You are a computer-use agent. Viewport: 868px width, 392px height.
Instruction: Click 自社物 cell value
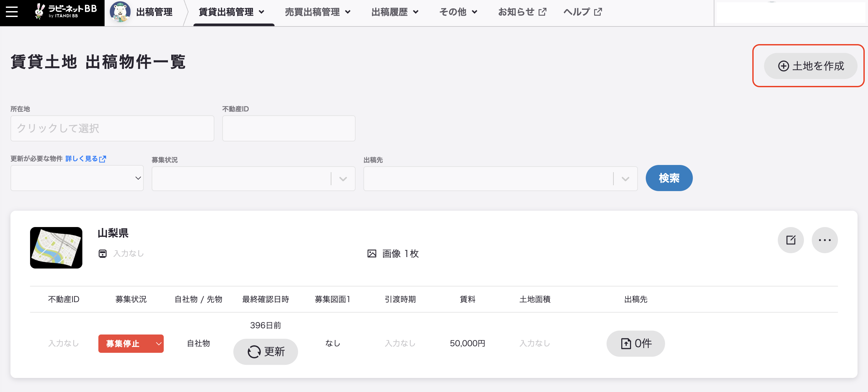[198, 343]
